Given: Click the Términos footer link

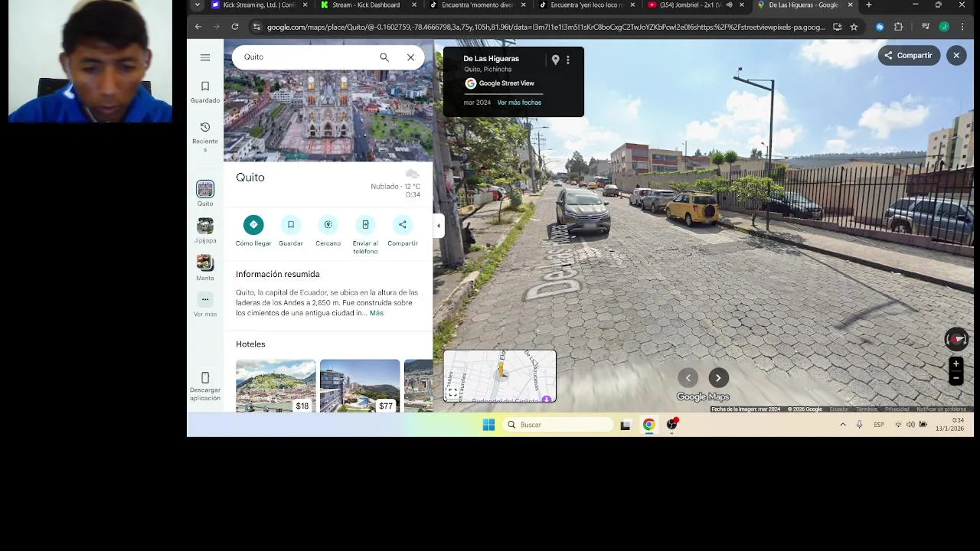Looking at the screenshot, I should pos(867,409).
